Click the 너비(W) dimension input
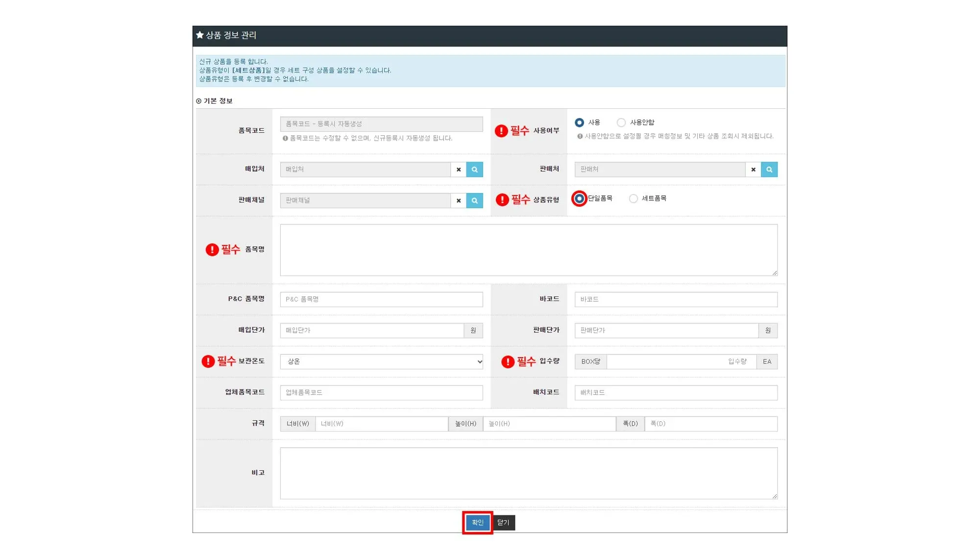980x558 pixels. pyautogui.click(x=381, y=424)
